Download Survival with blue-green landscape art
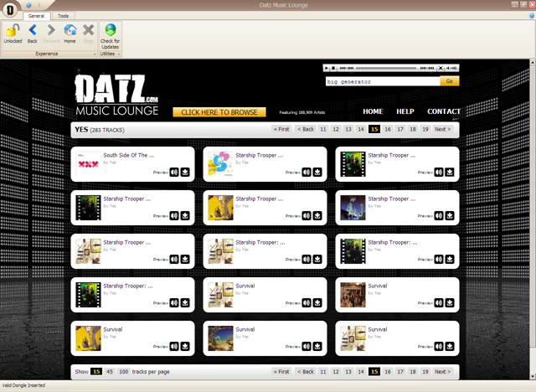536x392 pixels. (x=317, y=346)
